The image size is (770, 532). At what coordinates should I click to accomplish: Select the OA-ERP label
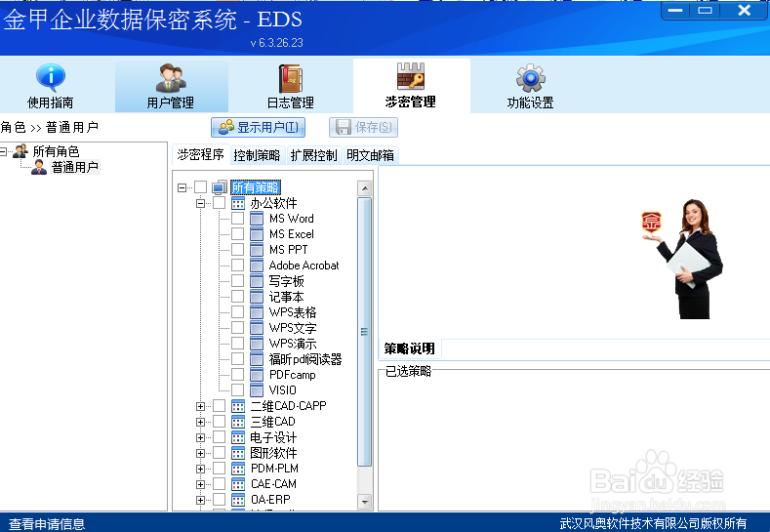tap(270, 500)
